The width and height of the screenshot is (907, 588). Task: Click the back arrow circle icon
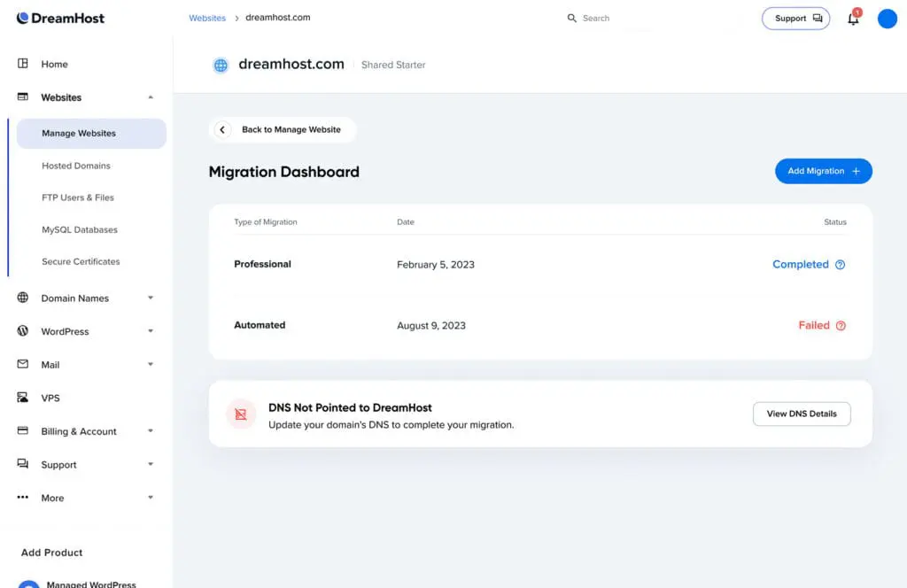click(222, 129)
